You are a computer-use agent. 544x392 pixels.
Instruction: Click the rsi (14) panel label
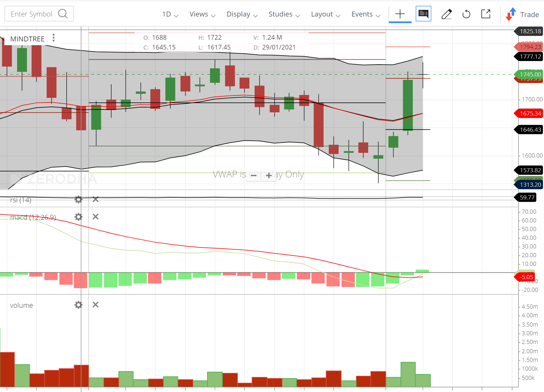coord(21,200)
